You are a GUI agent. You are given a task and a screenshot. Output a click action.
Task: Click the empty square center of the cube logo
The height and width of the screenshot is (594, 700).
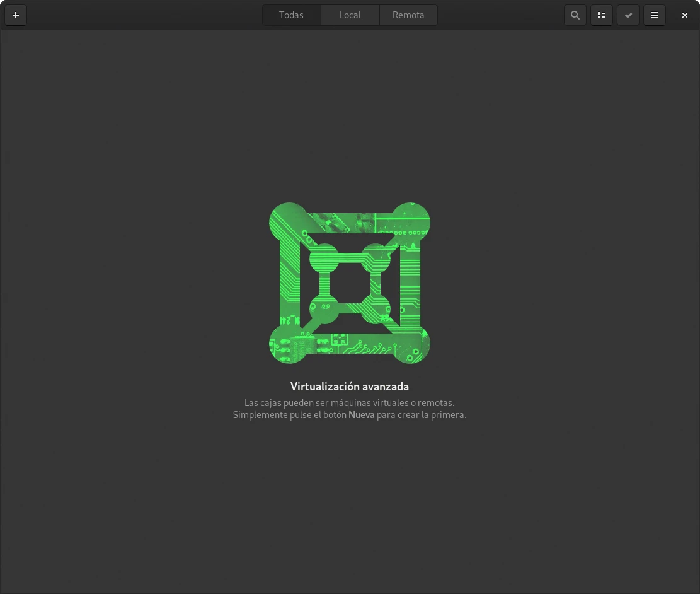point(350,283)
